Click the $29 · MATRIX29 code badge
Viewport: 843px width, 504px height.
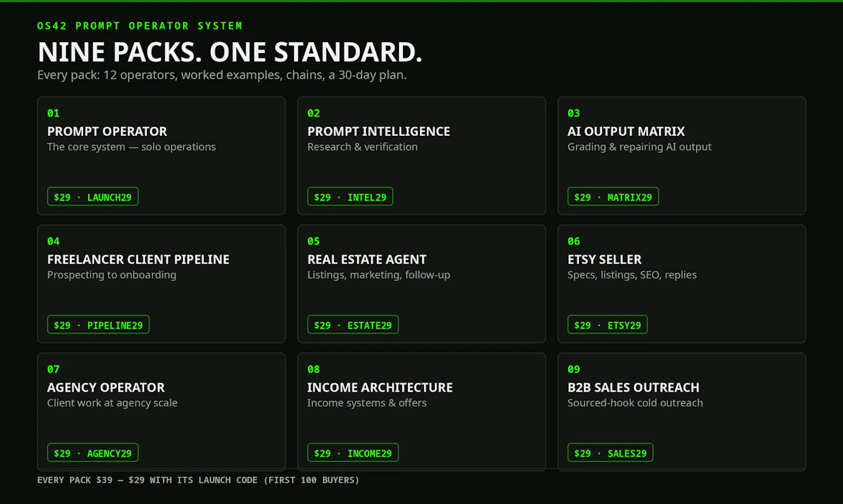pyautogui.click(x=613, y=196)
